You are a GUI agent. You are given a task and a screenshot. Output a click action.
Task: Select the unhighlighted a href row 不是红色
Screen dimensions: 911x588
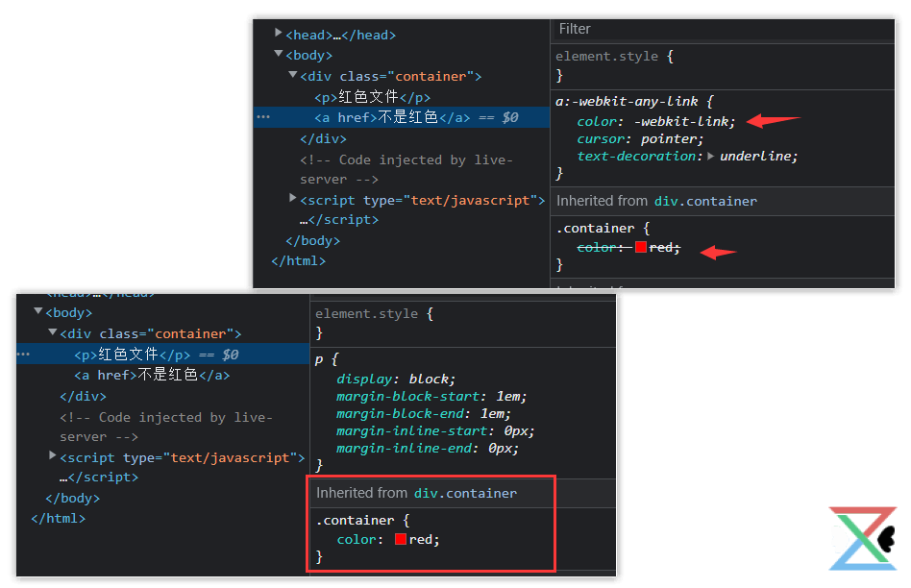pos(152,375)
